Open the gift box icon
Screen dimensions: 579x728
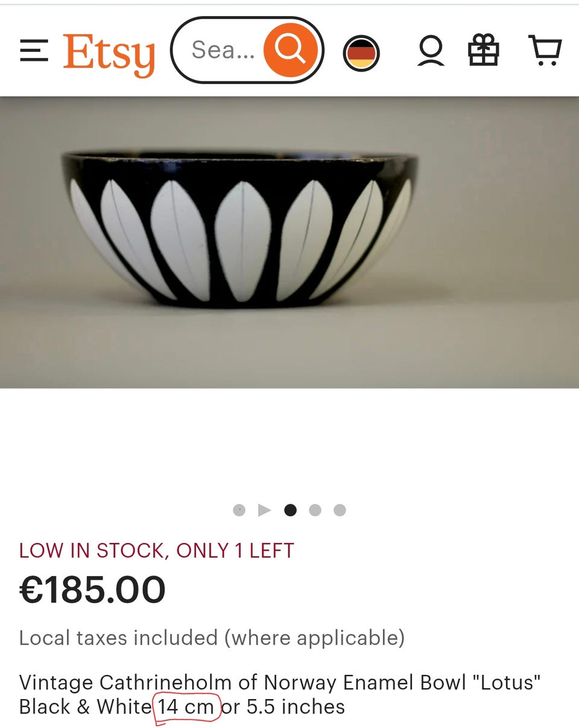(484, 50)
